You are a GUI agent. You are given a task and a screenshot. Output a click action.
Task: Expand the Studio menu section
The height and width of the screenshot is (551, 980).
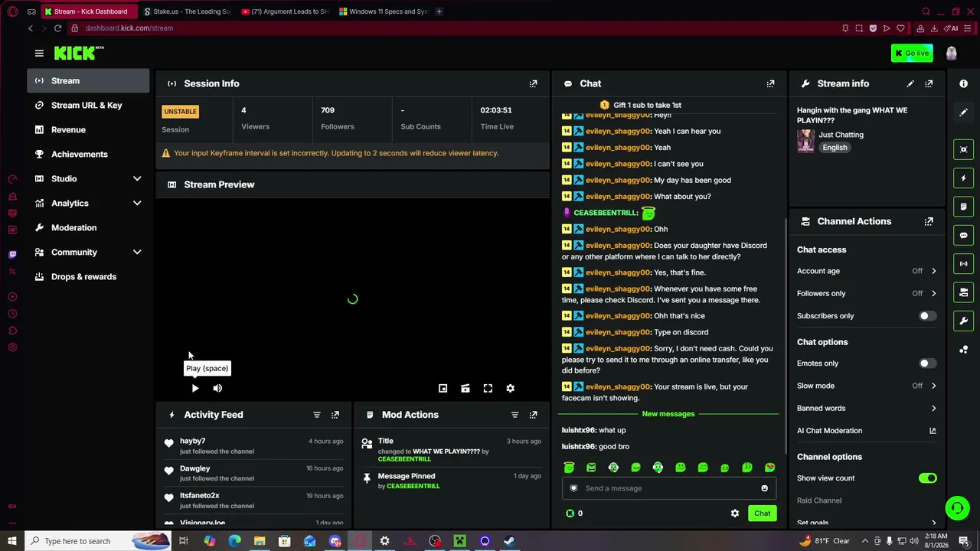click(88, 178)
